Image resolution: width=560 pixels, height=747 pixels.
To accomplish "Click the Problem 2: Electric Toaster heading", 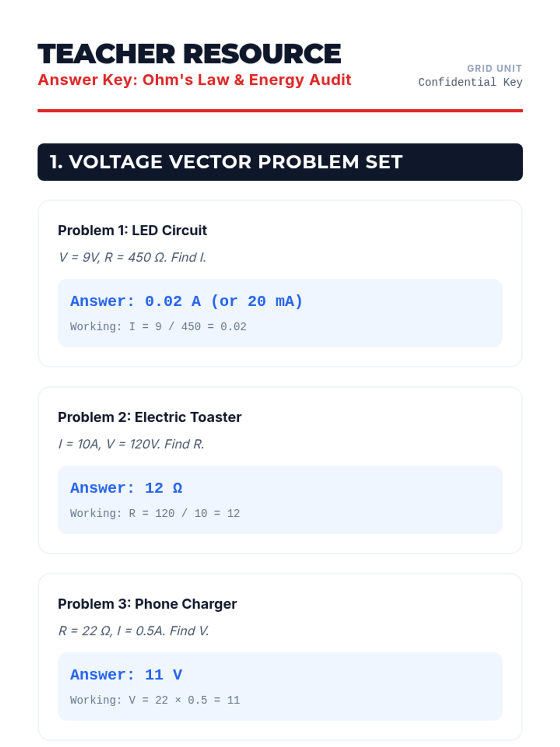I will tap(149, 417).
